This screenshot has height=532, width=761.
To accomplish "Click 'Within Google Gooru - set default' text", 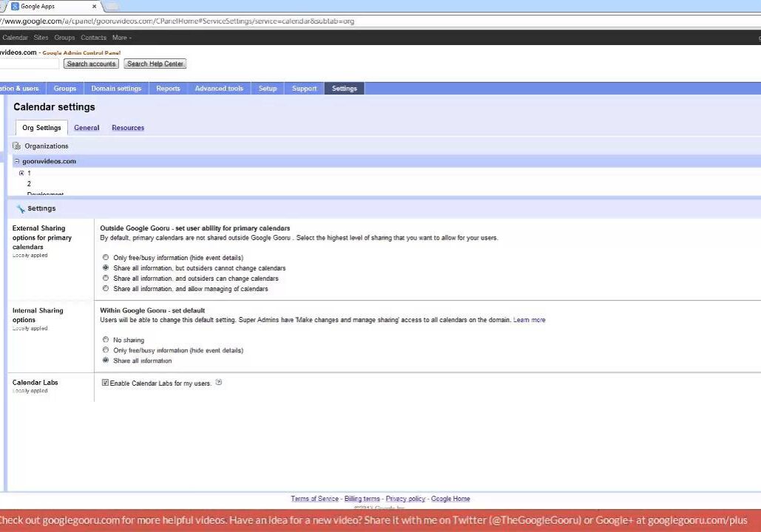I will pos(152,310).
